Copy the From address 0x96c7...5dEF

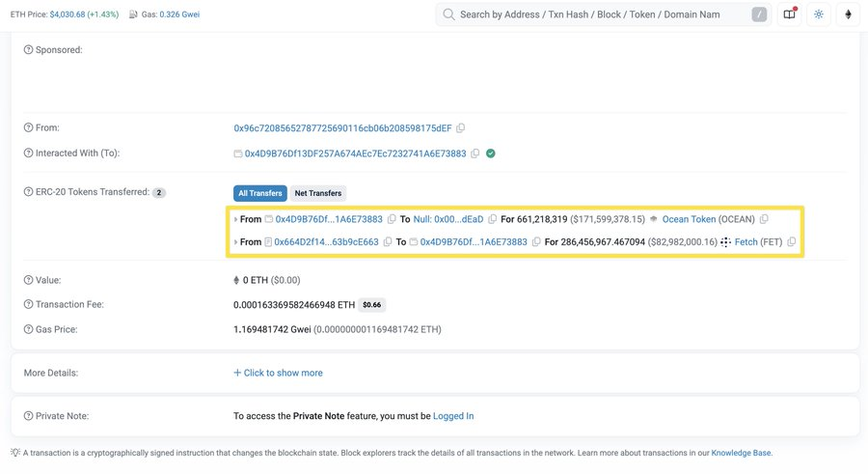coord(461,128)
